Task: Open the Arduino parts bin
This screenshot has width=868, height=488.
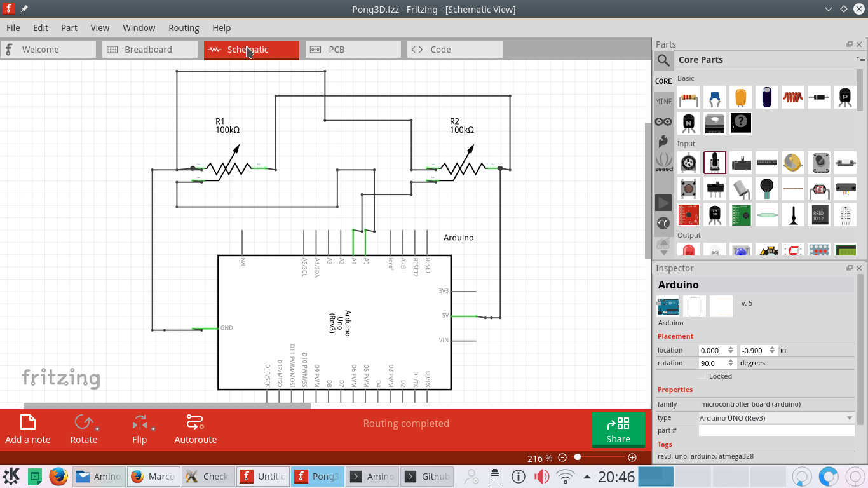Action: 663,121
